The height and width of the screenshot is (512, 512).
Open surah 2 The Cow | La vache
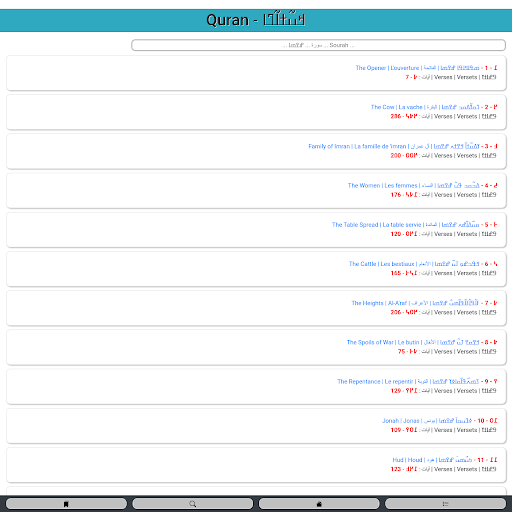(x=434, y=107)
